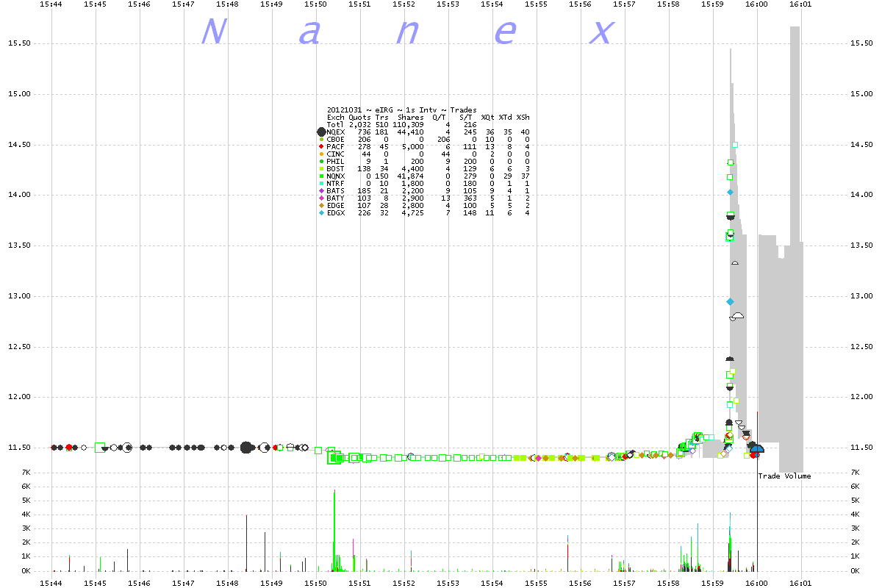Click the NTRF cyan legend marker
Screen dimensions: 882x588
click(x=321, y=184)
